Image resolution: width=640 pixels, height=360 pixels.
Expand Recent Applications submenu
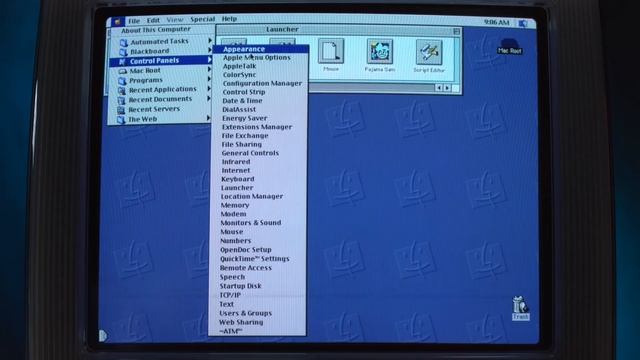[162, 89]
